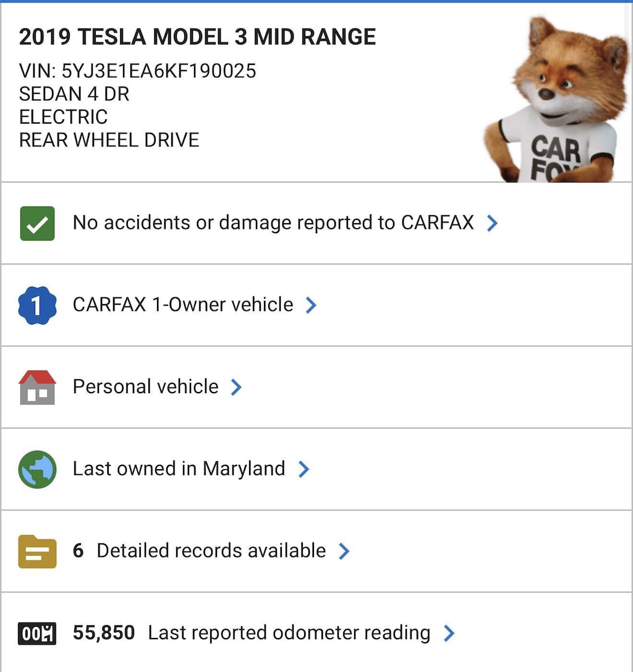Click the VIN number 5YJ3E1EA6KF190025
Viewport: 633px width, 672px height.
click(x=137, y=70)
